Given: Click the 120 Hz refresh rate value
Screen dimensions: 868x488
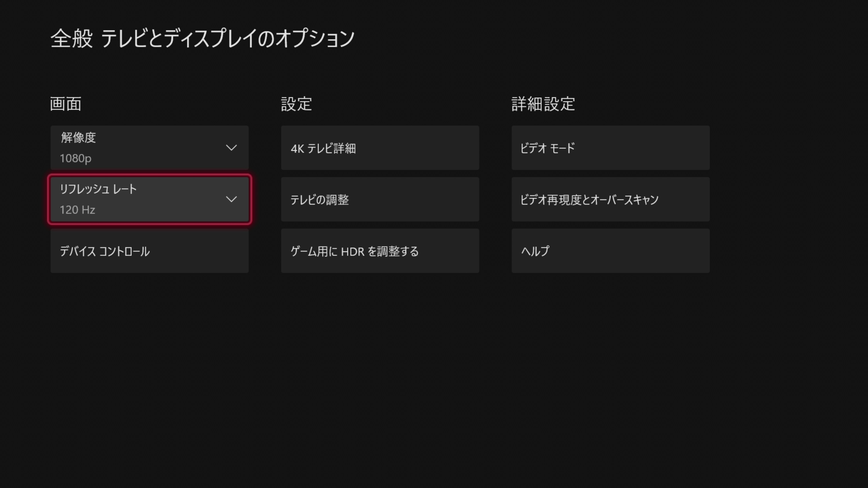Looking at the screenshot, I should click(x=77, y=210).
